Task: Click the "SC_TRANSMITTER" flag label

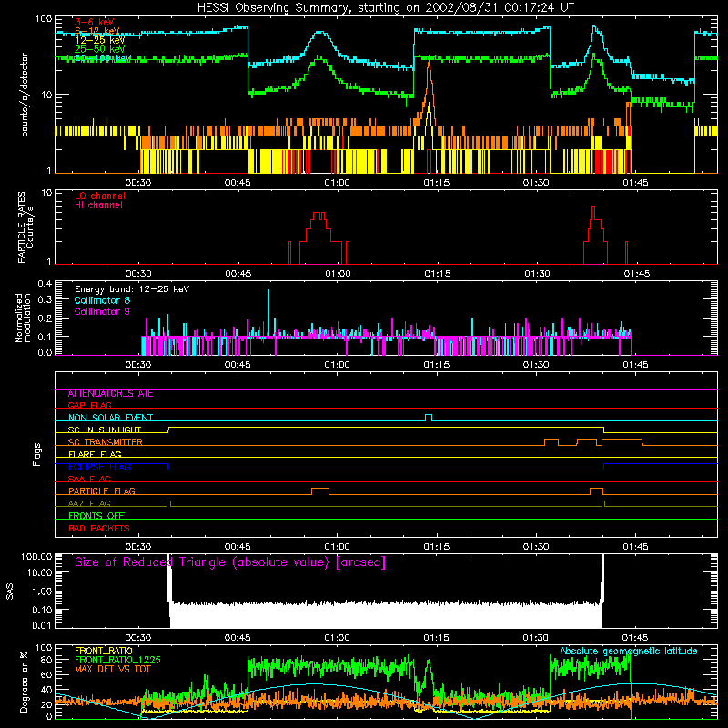Action: [105, 442]
